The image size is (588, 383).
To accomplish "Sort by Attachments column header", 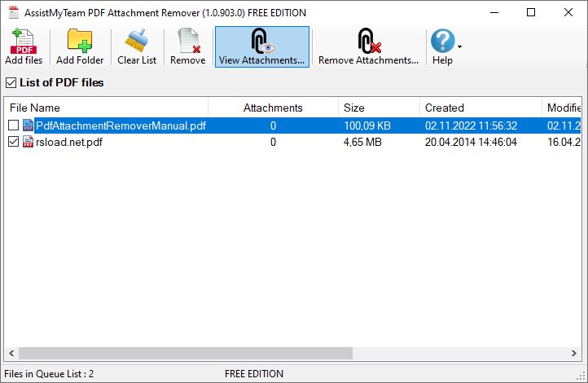I will click(273, 108).
